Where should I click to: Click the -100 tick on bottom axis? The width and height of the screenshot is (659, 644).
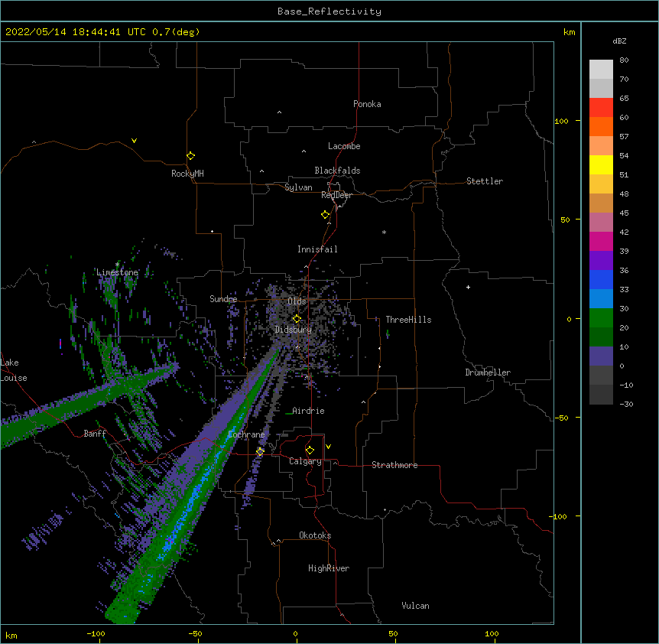click(96, 633)
